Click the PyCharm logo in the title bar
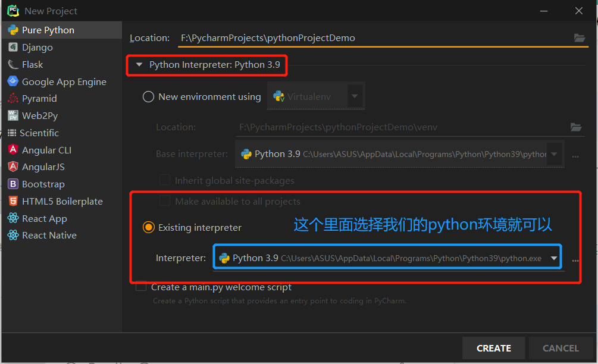This screenshot has height=364, width=598. point(13,11)
